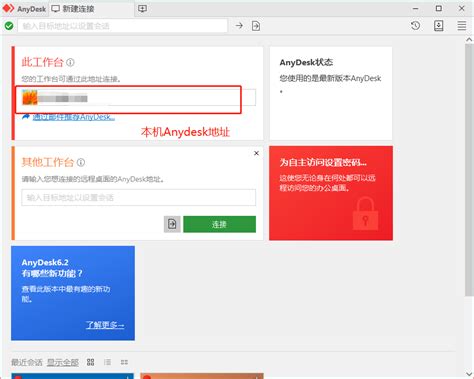Open the address book icon in toolbar
The width and height of the screenshot is (474, 379).
[x=439, y=26]
